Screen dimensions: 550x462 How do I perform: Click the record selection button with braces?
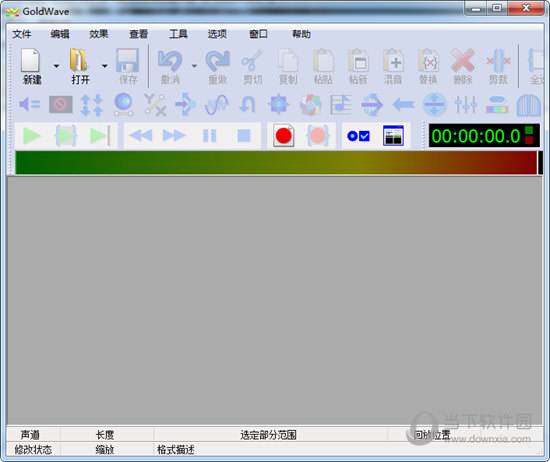click(318, 136)
